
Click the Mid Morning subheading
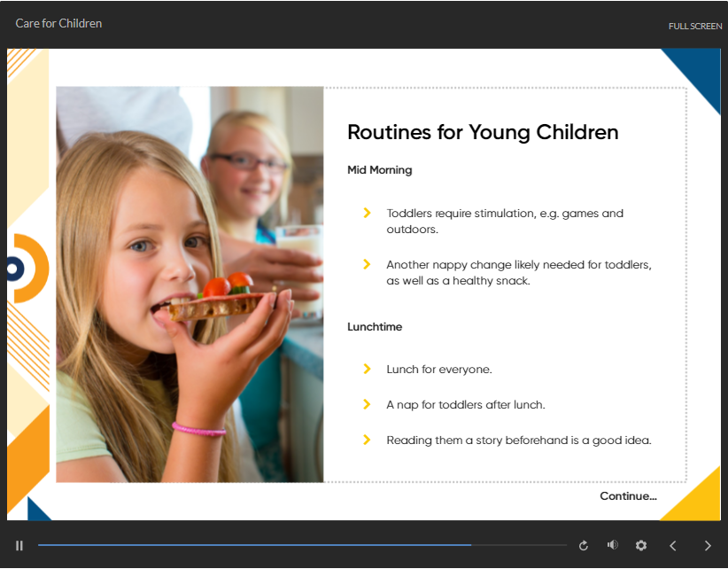tap(379, 170)
